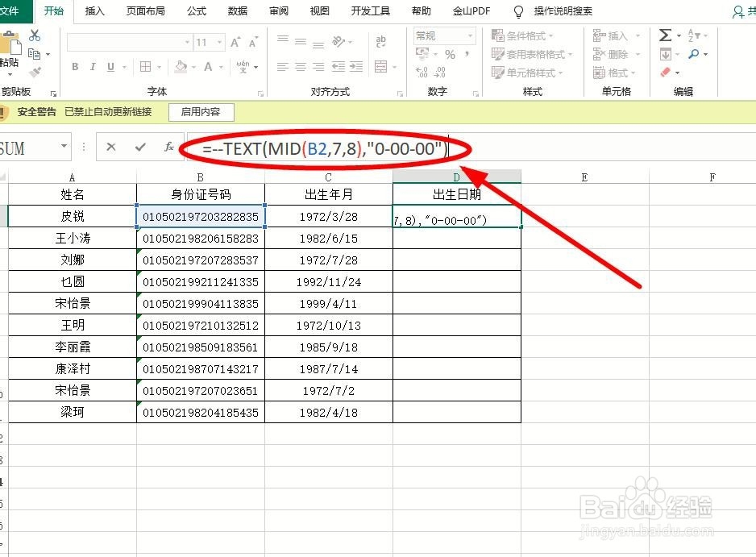Click the 操作说明搜索 search box
756x557 pixels.
point(563,11)
